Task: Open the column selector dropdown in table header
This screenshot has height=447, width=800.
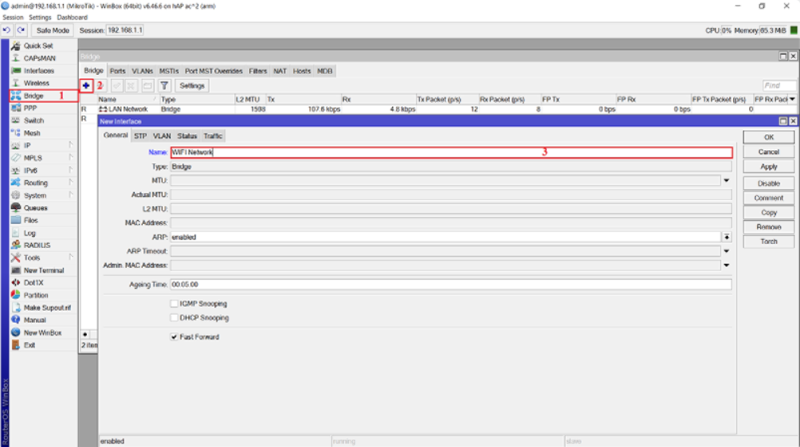Action: [792, 100]
